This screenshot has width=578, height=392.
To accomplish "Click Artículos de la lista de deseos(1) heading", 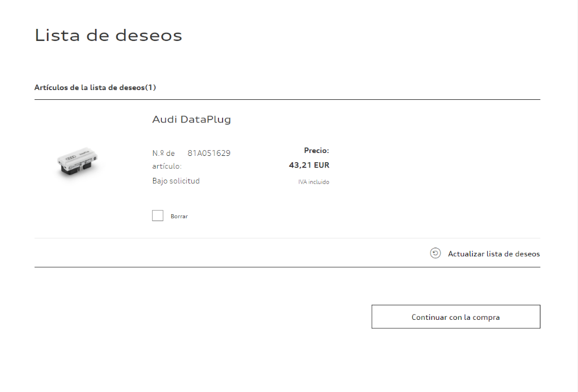I will click(95, 88).
